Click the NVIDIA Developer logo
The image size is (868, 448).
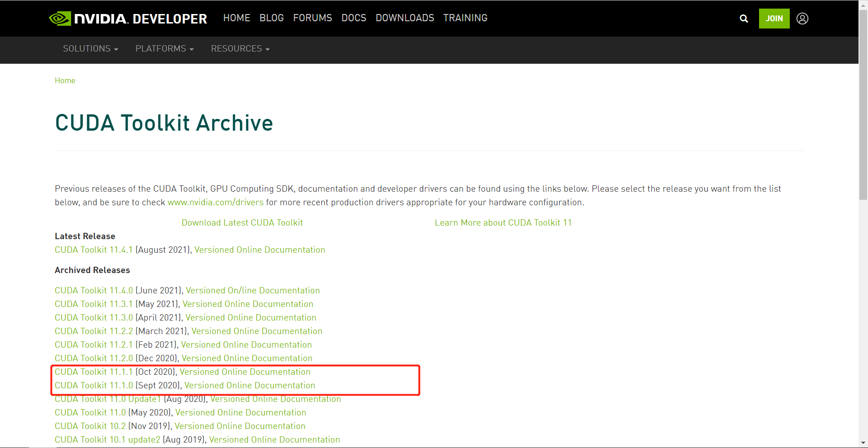click(x=128, y=19)
